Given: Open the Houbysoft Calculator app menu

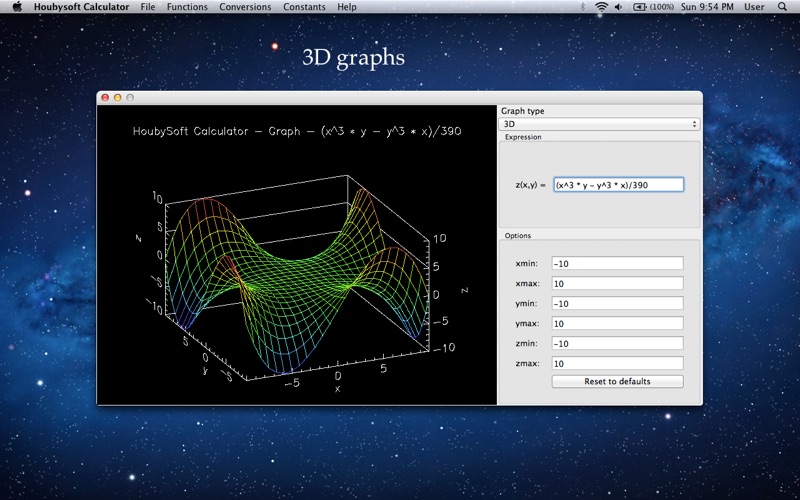Looking at the screenshot, I should 81,7.
